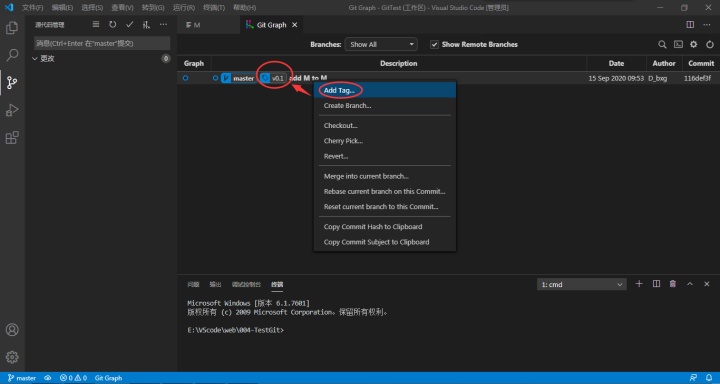Select Copy Commit Subject to Clipboard
The height and width of the screenshot is (384, 720).
pos(385,242)
